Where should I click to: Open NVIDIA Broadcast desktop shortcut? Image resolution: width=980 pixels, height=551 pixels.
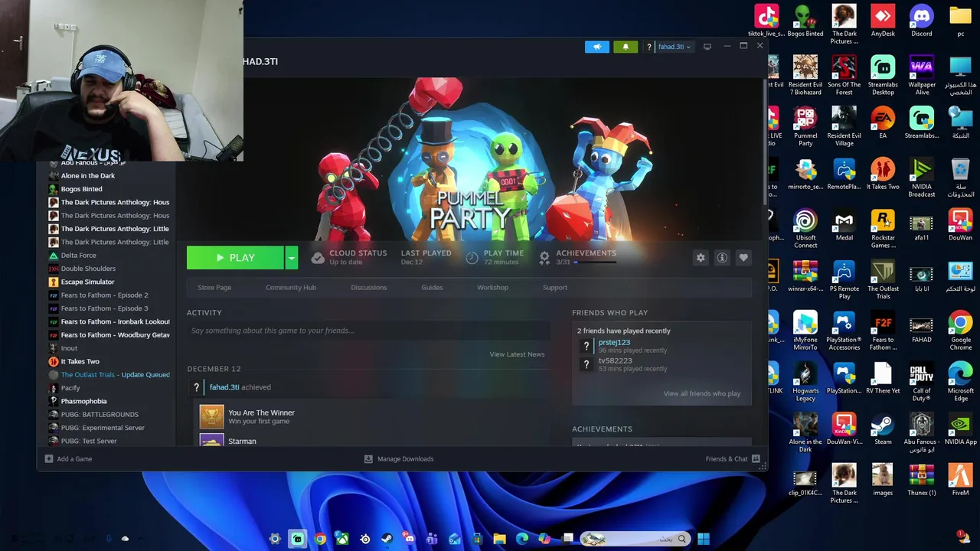coord(922,178)
